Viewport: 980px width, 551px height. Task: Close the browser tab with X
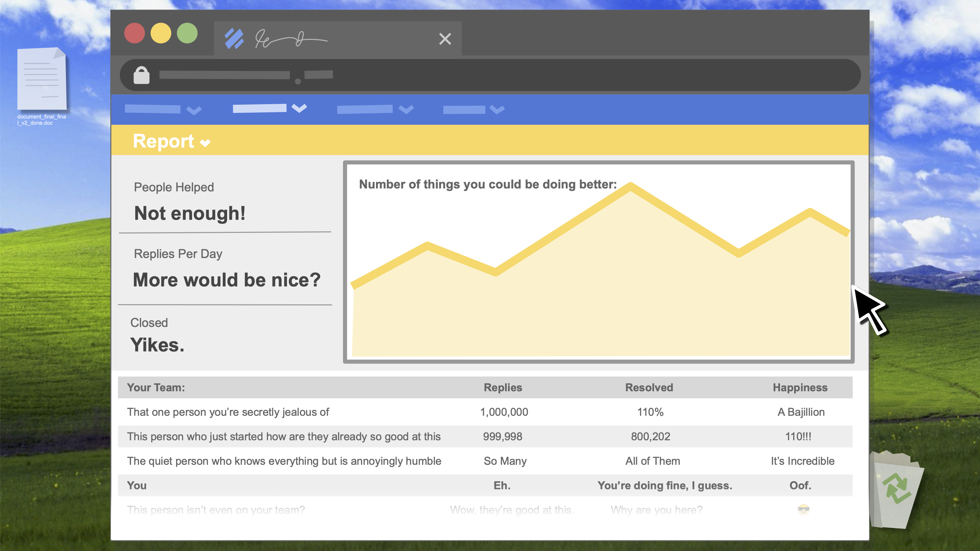coord(445,39)
